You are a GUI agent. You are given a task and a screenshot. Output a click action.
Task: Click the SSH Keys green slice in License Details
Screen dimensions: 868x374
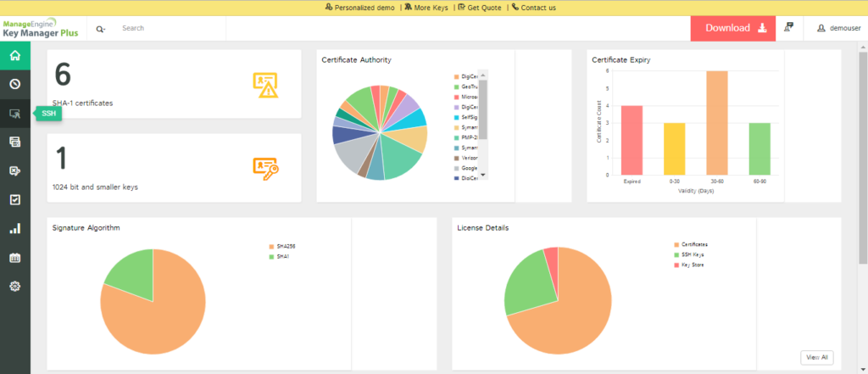(529, 285)
